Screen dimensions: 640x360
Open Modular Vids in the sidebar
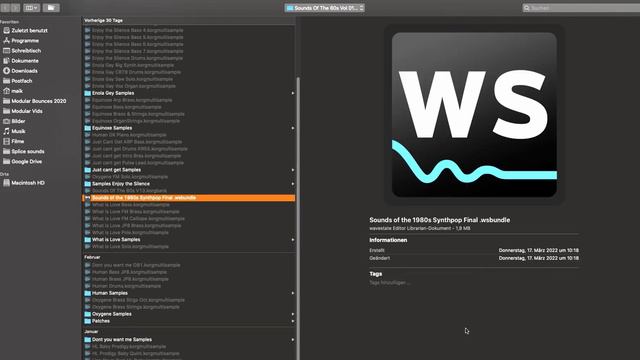tap(23, 111)
